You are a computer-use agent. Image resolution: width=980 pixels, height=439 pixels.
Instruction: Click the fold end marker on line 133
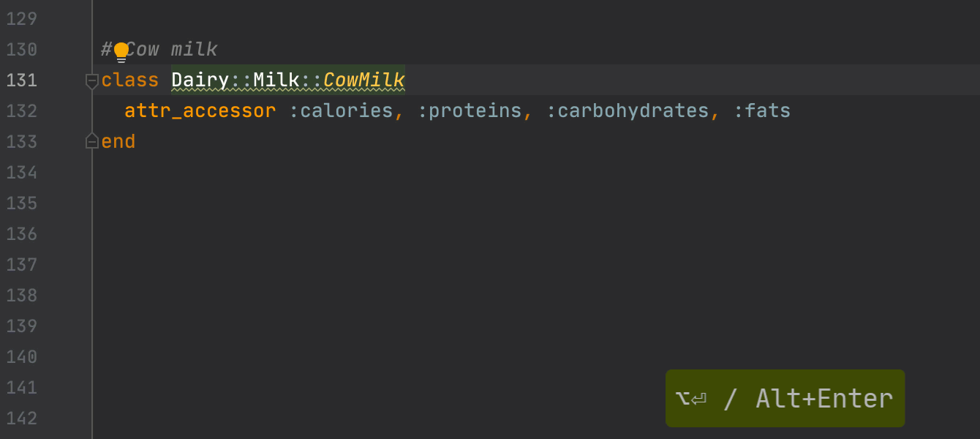(92, 141)
